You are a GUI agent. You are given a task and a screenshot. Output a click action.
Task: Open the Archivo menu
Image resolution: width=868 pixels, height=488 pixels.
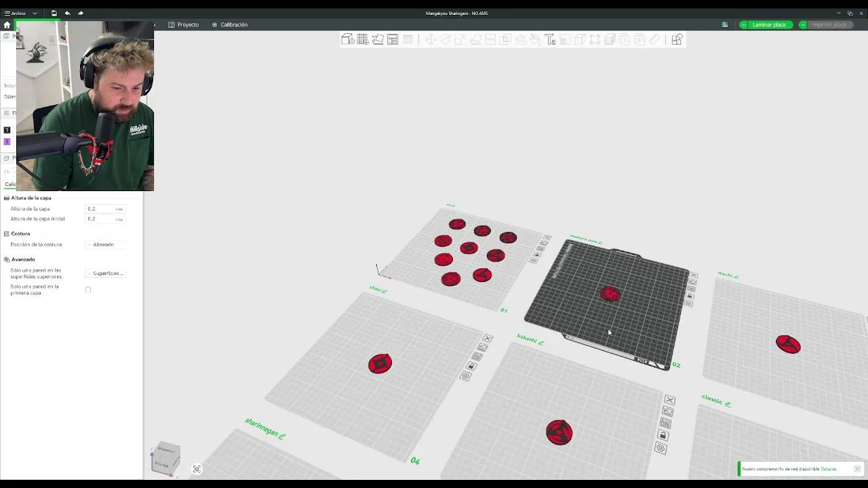click(15, 13)
